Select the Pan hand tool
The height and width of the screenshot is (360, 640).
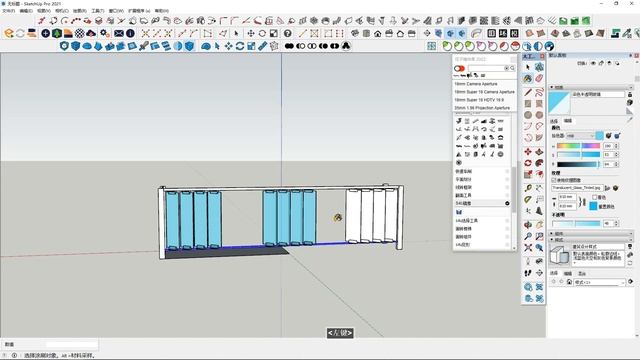click(539, 225)
